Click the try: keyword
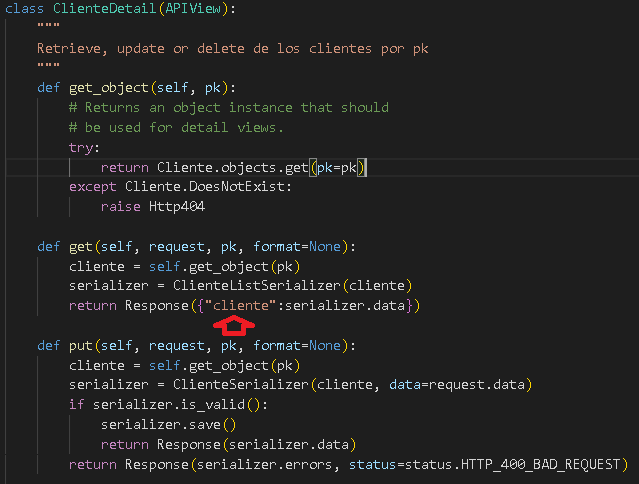The width and height of the screenshot is (639, 484). [x=84, y=148]
